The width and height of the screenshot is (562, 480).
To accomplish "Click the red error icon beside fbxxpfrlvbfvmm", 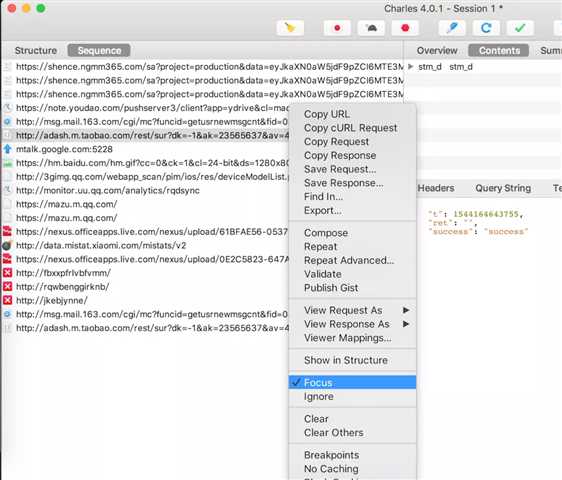I will [x=8, y=273].
